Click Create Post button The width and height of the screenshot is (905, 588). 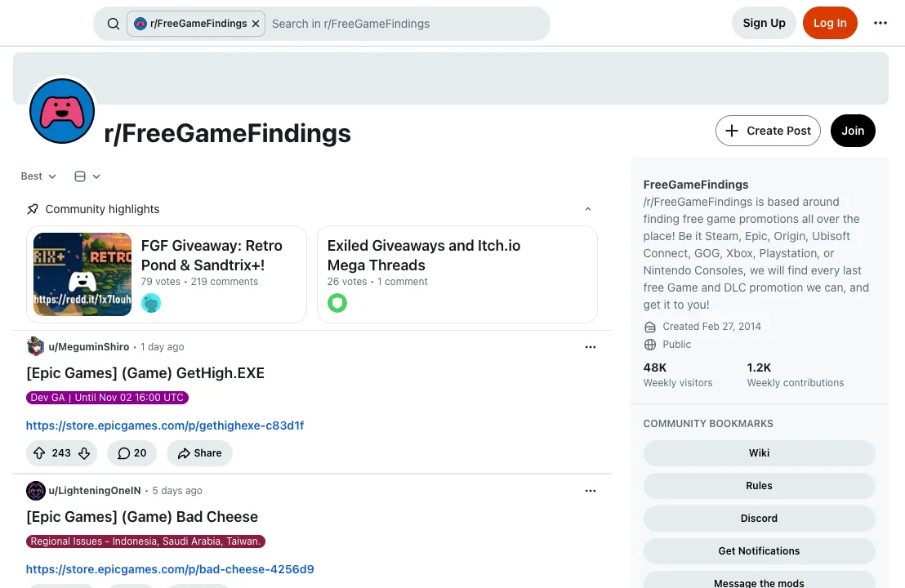pos(768,131)
